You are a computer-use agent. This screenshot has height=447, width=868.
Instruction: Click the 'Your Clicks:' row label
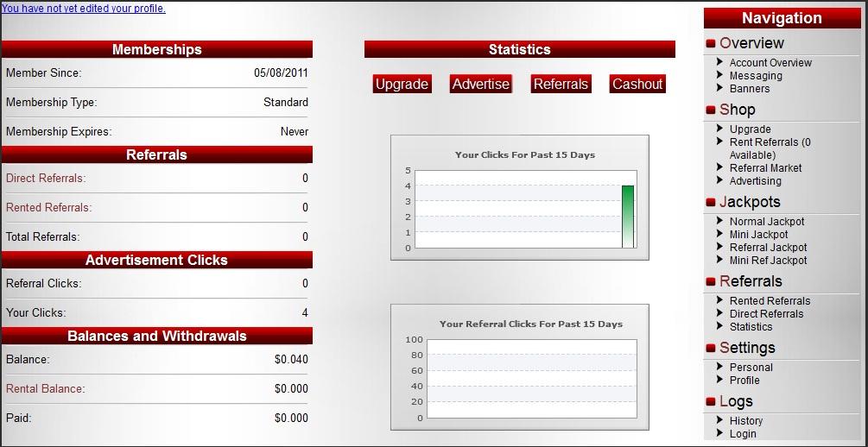35,312
